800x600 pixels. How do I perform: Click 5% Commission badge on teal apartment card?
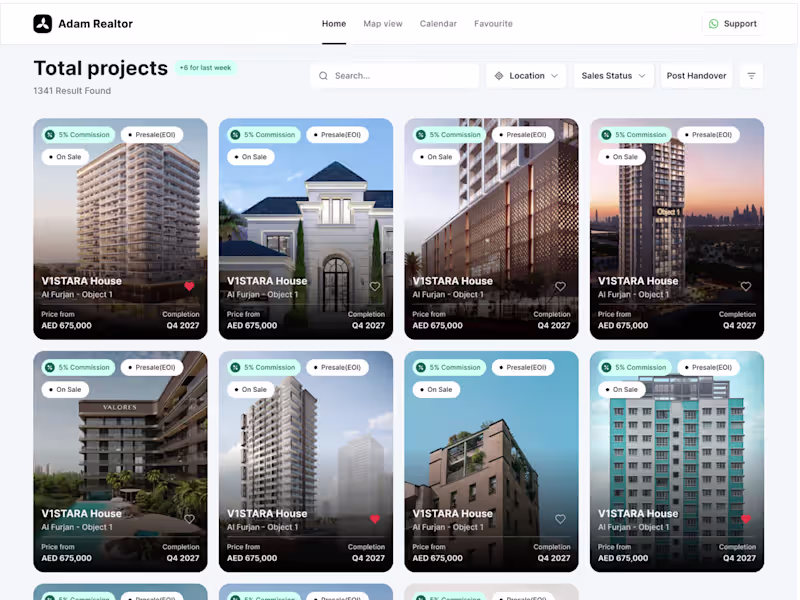(635, 367)
